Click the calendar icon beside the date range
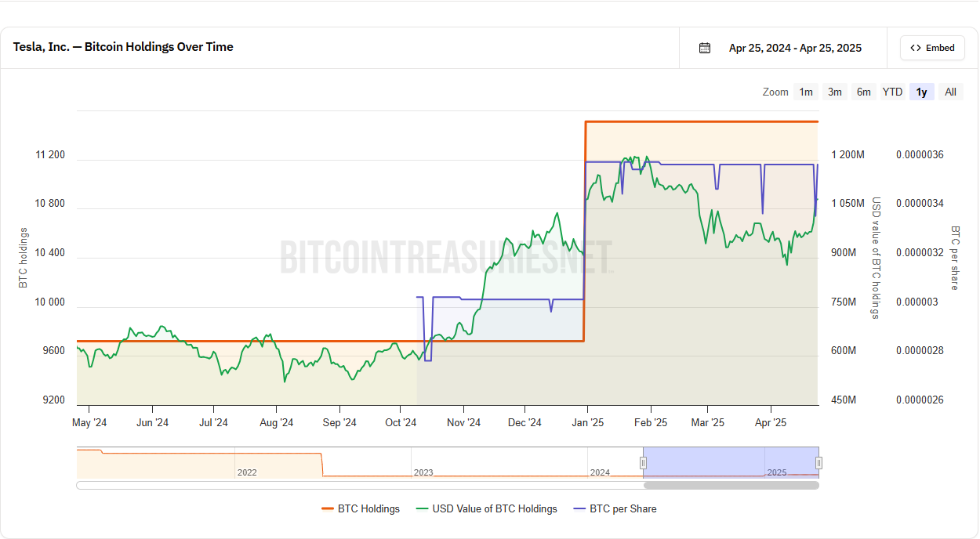This screenshot has width=980, height=539. point(705,48)
